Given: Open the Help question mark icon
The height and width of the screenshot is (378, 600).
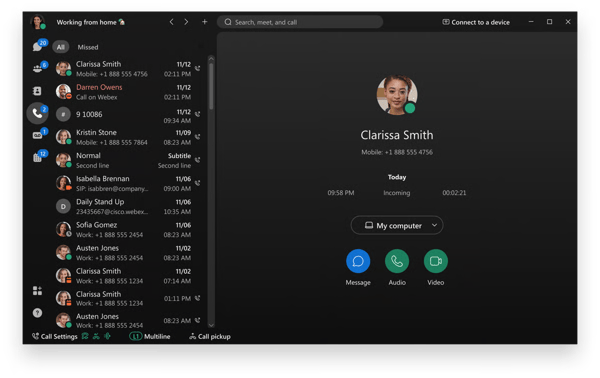Looking at the screenshot, I should (x=37, y=313).
